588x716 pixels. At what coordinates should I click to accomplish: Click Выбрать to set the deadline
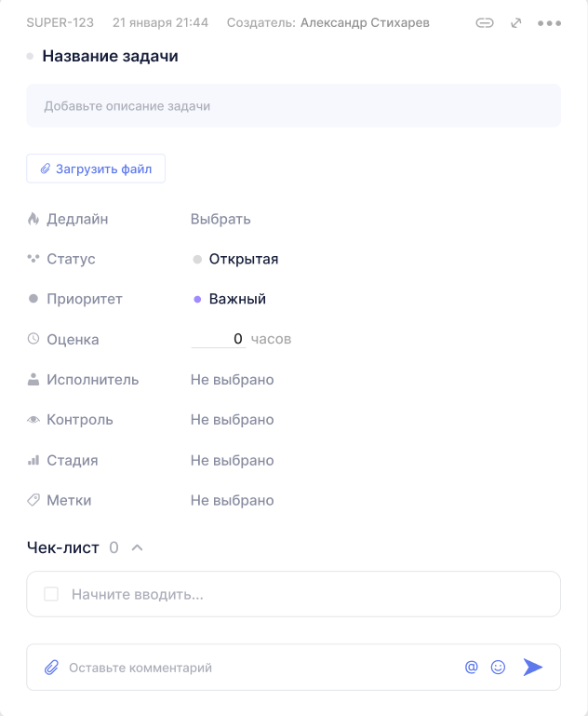click(x=220, y=220)
